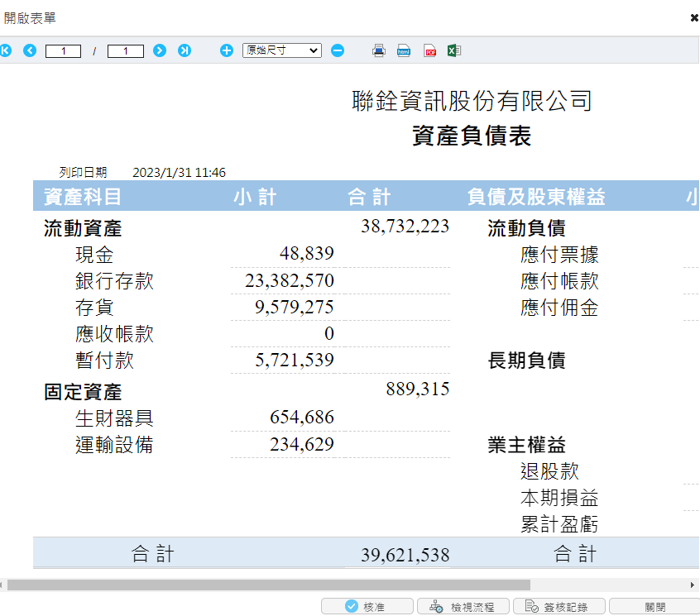
Task: Select the 暫付款 row label
Action: (104, 360)
